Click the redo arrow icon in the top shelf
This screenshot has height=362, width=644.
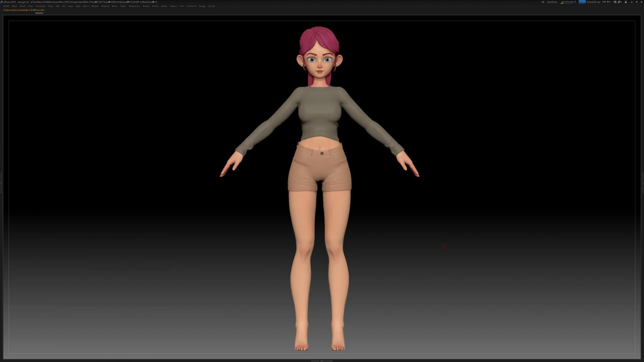pos(609,2)
